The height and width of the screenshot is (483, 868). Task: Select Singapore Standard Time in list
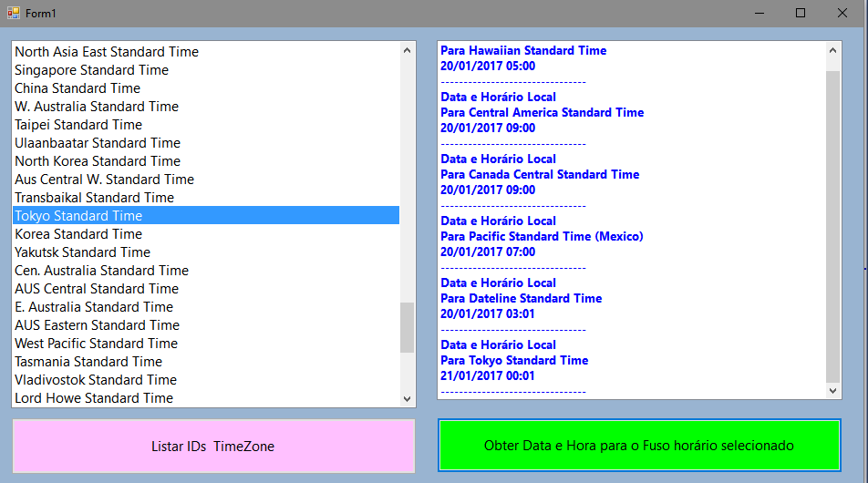206,69
